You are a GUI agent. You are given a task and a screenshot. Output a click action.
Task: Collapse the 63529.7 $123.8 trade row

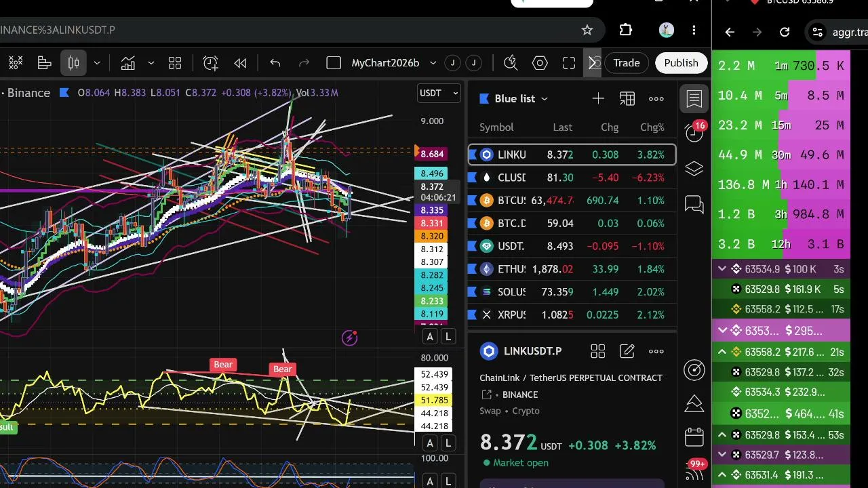[722, 455]
